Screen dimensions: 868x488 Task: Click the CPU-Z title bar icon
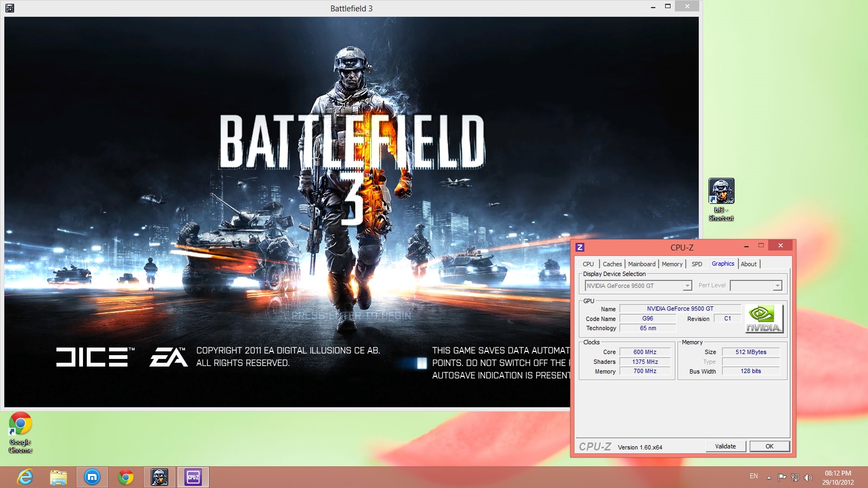click(x=580, y=247)
